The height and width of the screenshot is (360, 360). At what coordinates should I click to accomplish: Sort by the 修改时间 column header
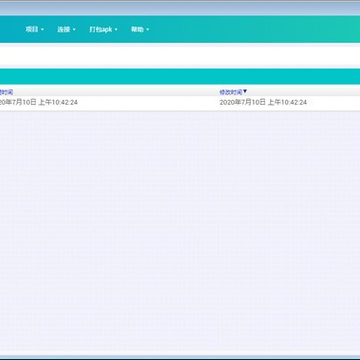pos(233,92)
